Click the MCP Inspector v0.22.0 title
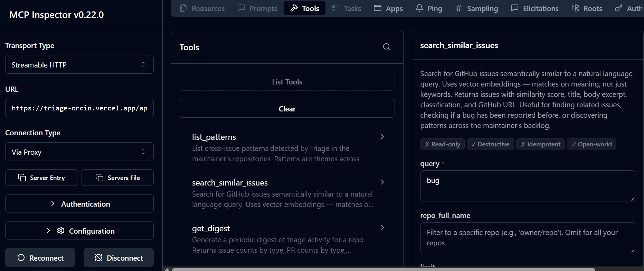 [x=57, y=15]
